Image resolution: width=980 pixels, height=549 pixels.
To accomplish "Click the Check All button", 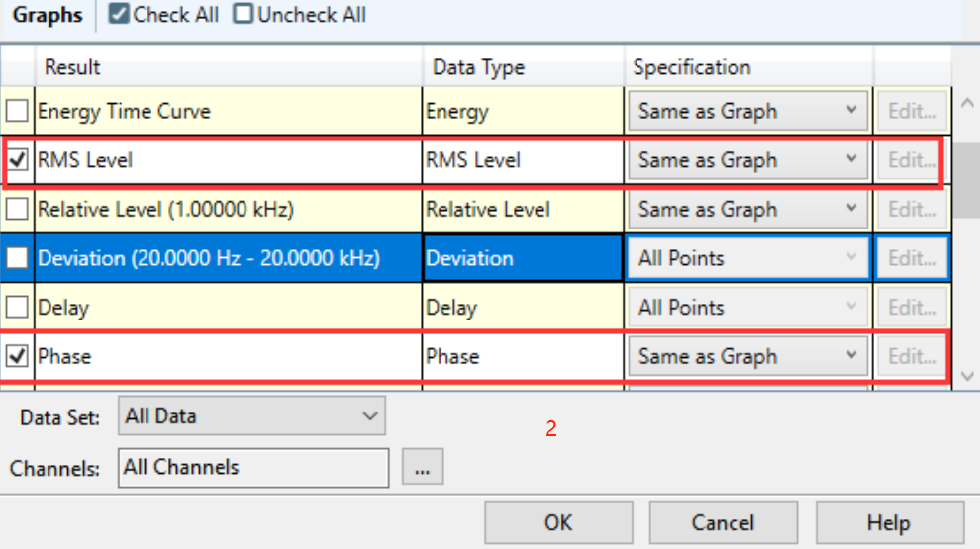I will click(x=163, y=15).
